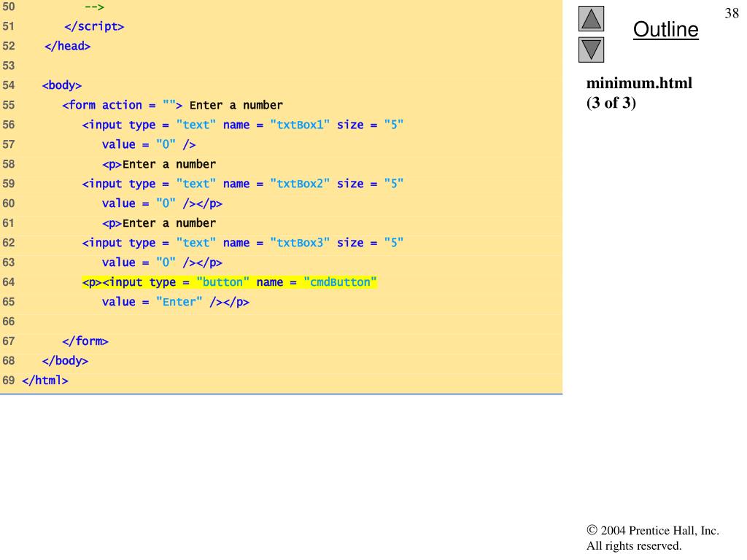Viewport: 747px width, 560px height.
Task: Click the green --> comment end marker
Action: (94, 7)
